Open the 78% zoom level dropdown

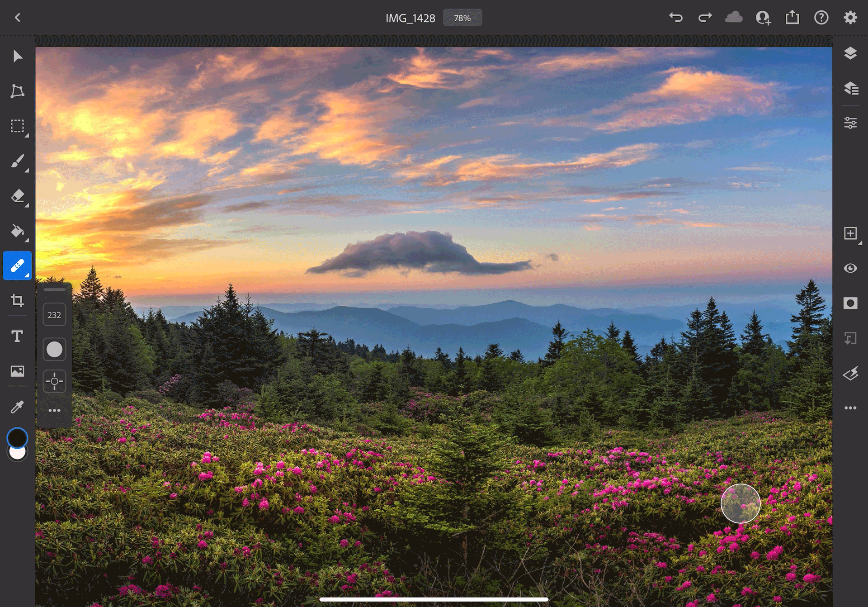pyautogui.click(x=462, y=18)
